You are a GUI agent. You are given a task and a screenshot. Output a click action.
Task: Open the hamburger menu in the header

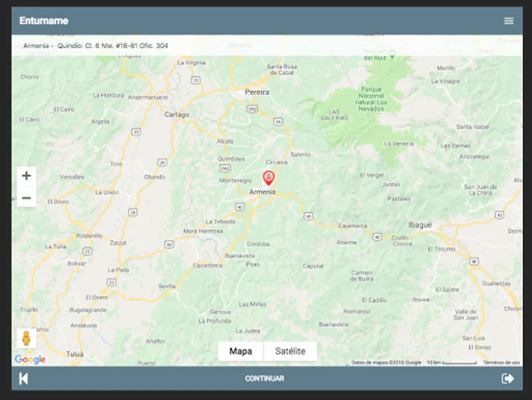click(x=508, y=21)
